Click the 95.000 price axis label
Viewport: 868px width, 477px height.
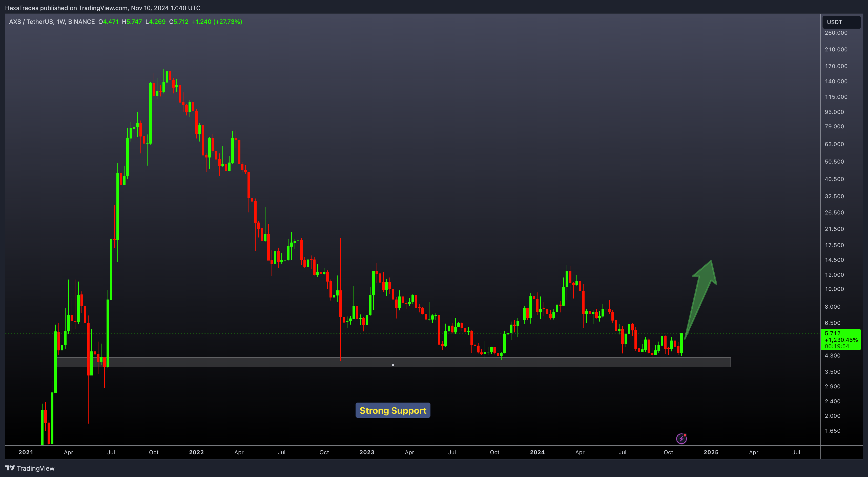834,112
